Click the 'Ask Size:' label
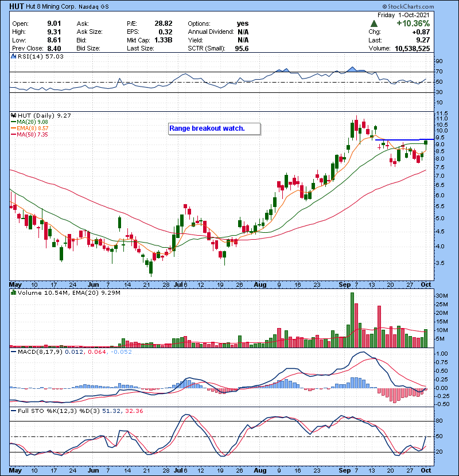 (90, 32)
